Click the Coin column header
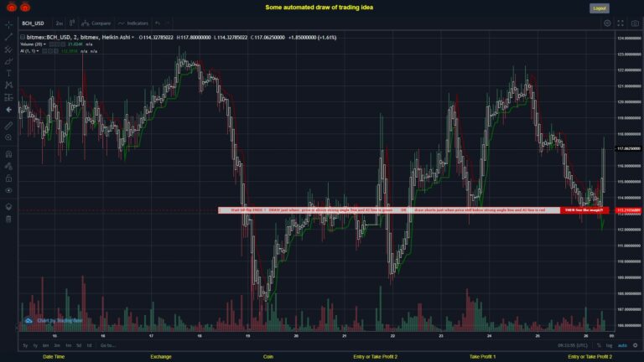Viewport: 644px width, 362px height. (x=268, y=357)
